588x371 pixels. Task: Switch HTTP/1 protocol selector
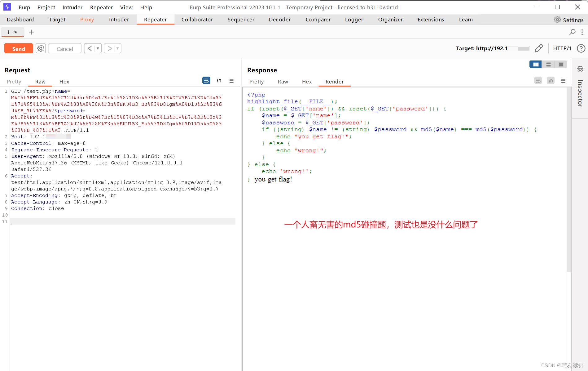click(x=562, y=48)
